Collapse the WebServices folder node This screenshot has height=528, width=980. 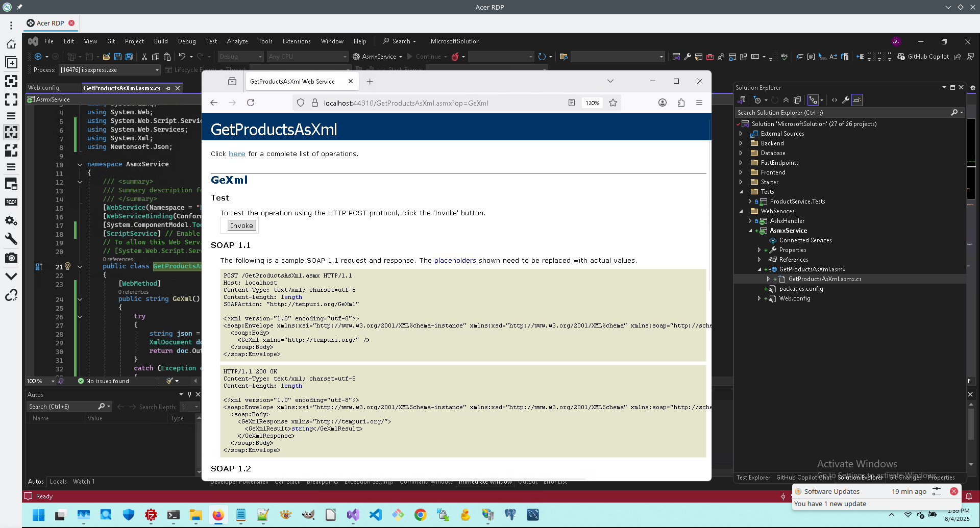[741, 211]
